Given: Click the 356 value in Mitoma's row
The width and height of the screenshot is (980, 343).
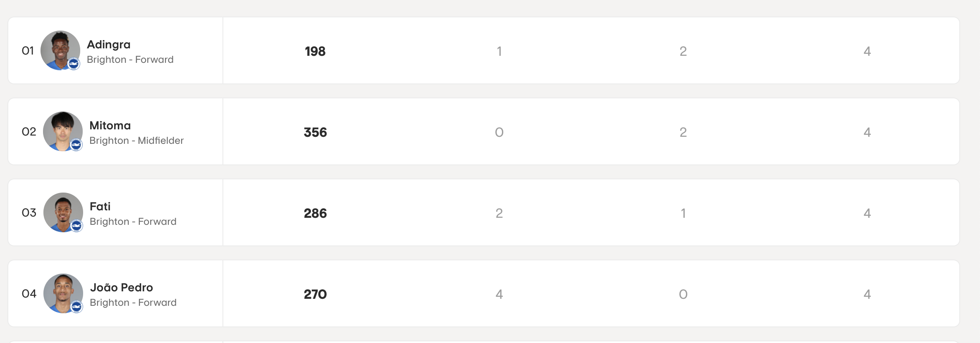Looking at the screenshot, I should pyautogui.click(x=315, y=132).
